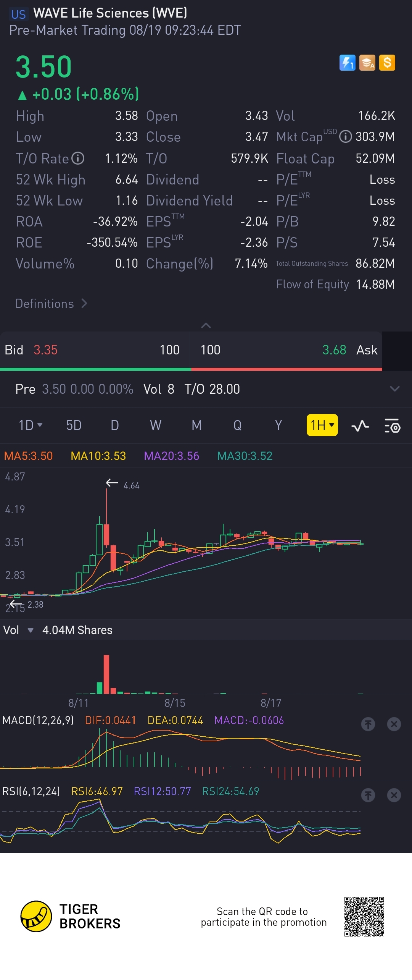The height and width of the screenshot is (980, 412).
Task: Expand the Pre-market quote row chevron
Action: pos(394,389)
